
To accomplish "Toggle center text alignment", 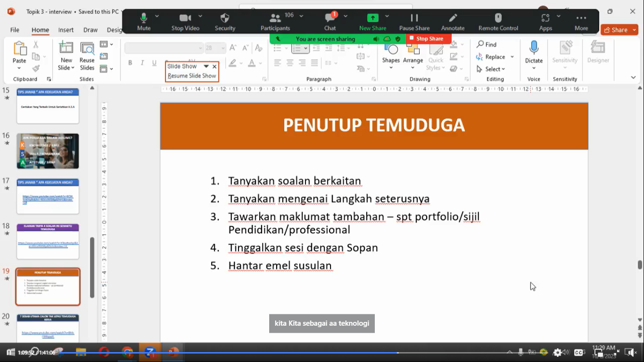I will (x=290, y=63).
